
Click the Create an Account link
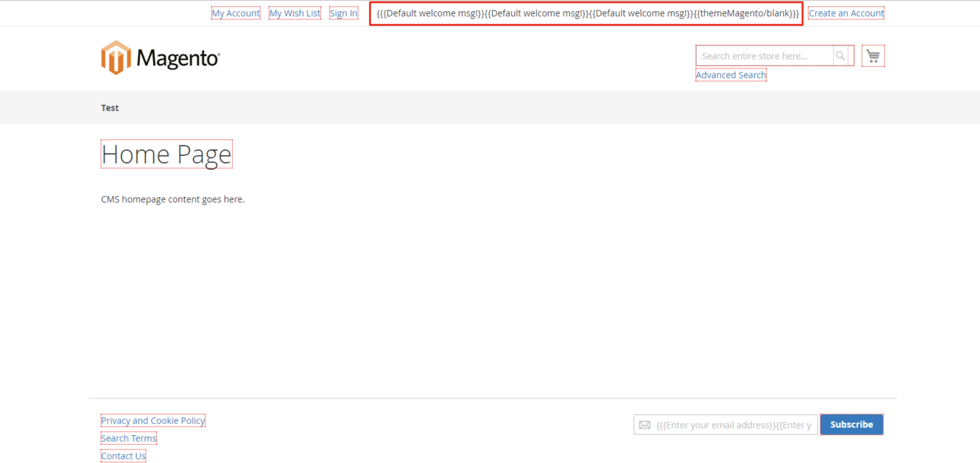846,13
